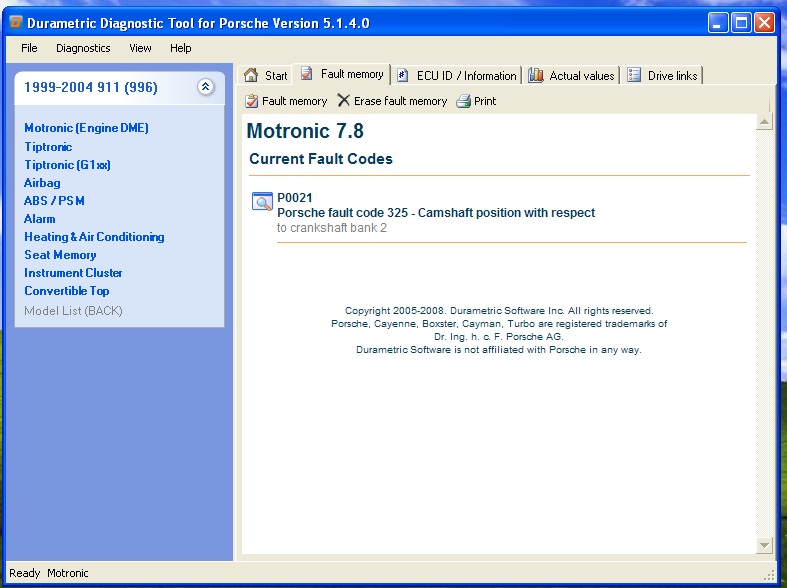Switch to the Start tab

pos(266,75)
